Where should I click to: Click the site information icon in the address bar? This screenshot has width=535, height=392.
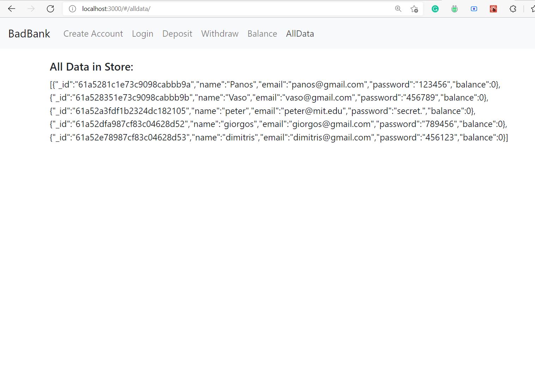click(72, 8)
